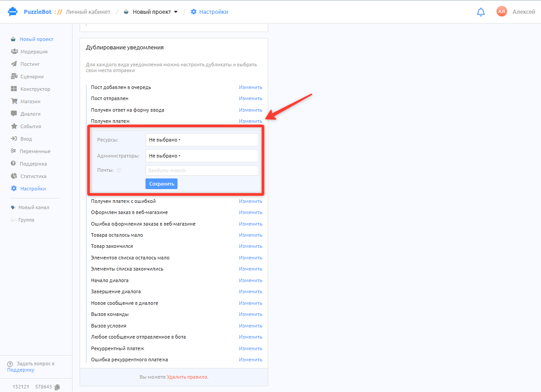Click Изменить for Получен платеж с ошибкой
The height and width of the screenshot is (392, 541).
[x=250, y=201]
